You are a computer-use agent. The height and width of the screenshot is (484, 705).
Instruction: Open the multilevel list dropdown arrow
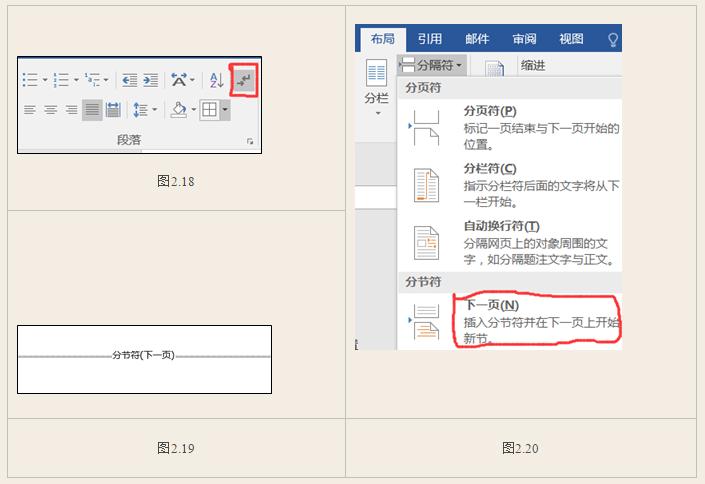[x=106, y=80]
